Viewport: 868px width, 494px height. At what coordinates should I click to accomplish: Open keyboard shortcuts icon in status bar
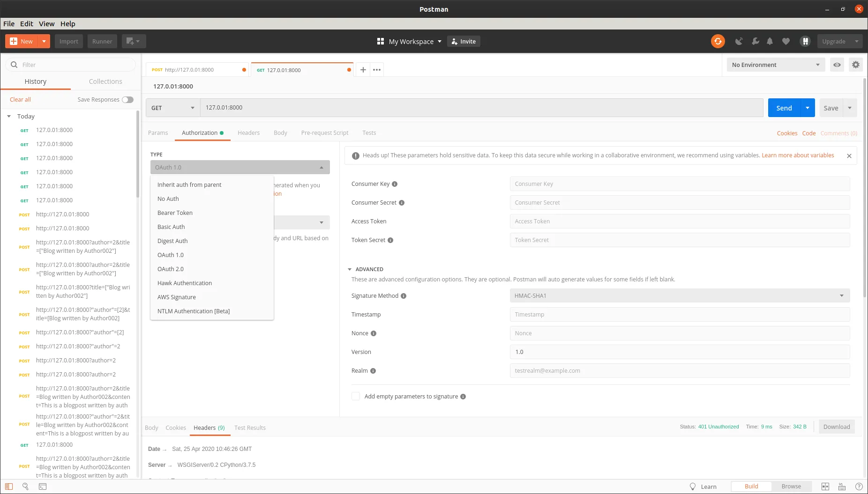[842, 487]
